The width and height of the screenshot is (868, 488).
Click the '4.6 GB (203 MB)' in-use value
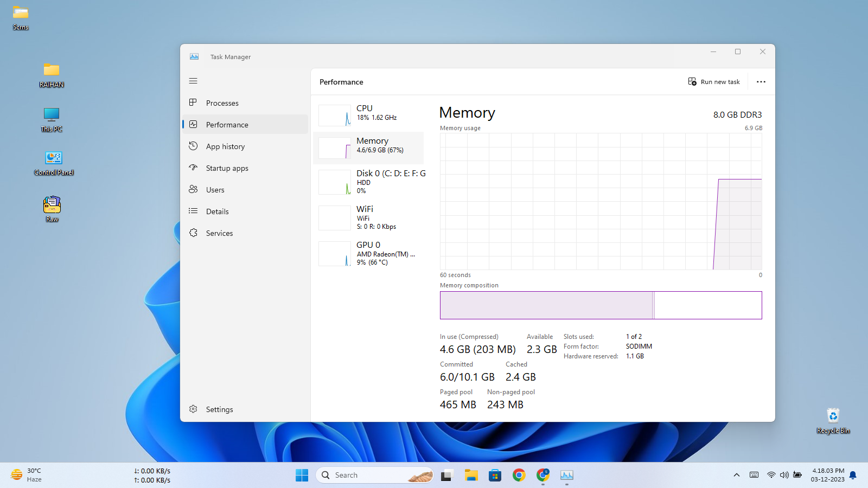tap(478, 350)
